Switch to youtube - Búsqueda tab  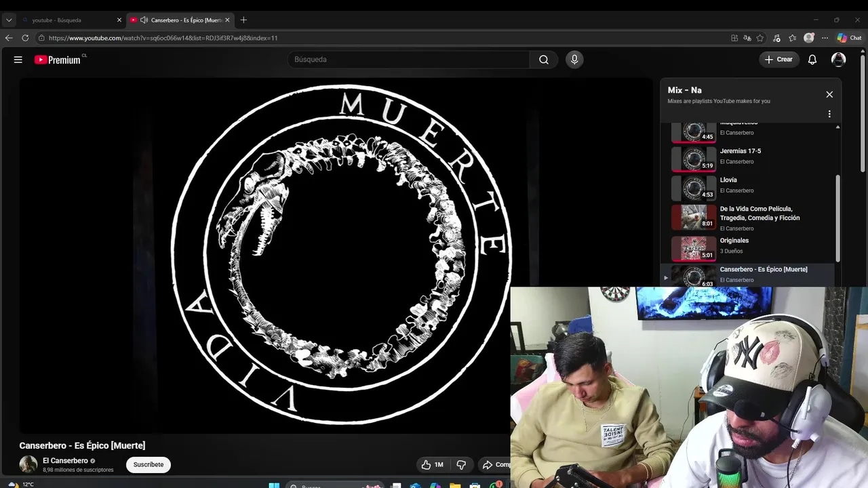coord(71,20)
